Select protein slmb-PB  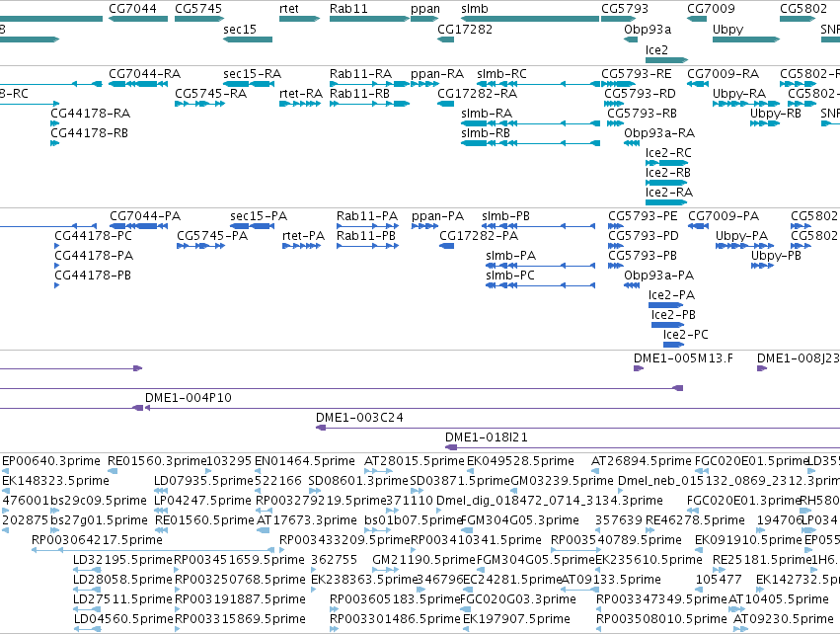click(x=540, y=227)
